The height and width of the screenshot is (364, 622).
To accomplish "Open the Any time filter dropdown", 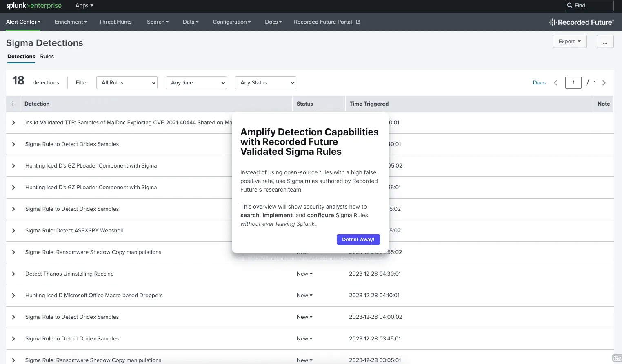I will coord(196,83).
